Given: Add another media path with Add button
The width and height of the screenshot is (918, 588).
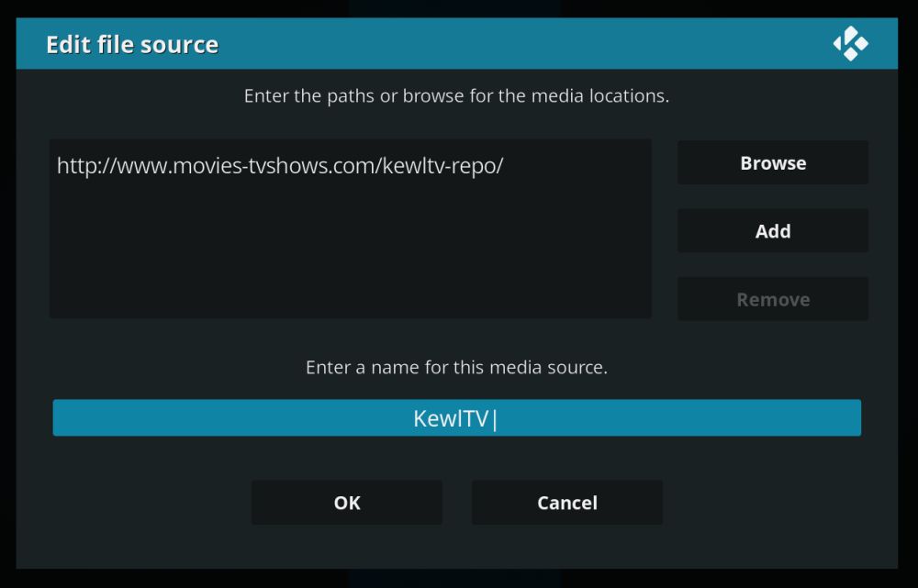Looking at the screenshot, I should (773, 231).
